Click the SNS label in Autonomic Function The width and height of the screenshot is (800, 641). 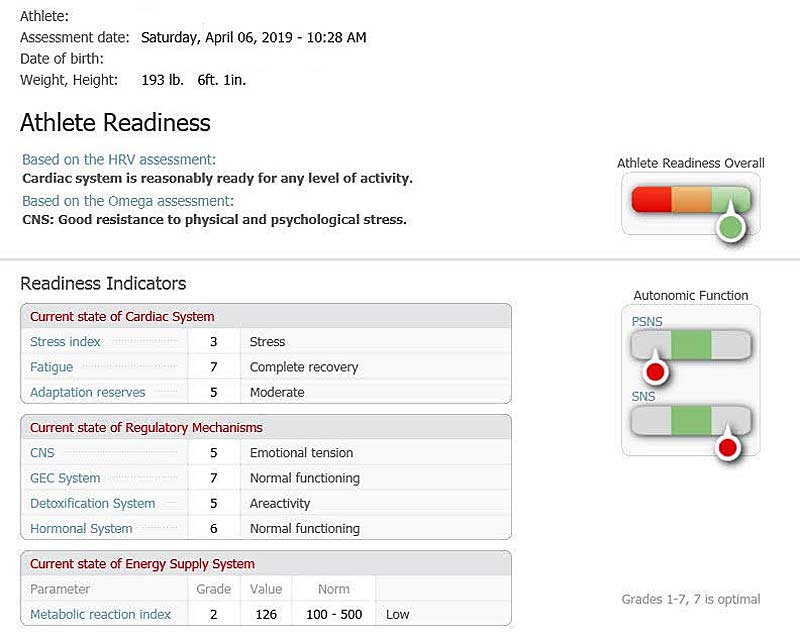point(643,397)
